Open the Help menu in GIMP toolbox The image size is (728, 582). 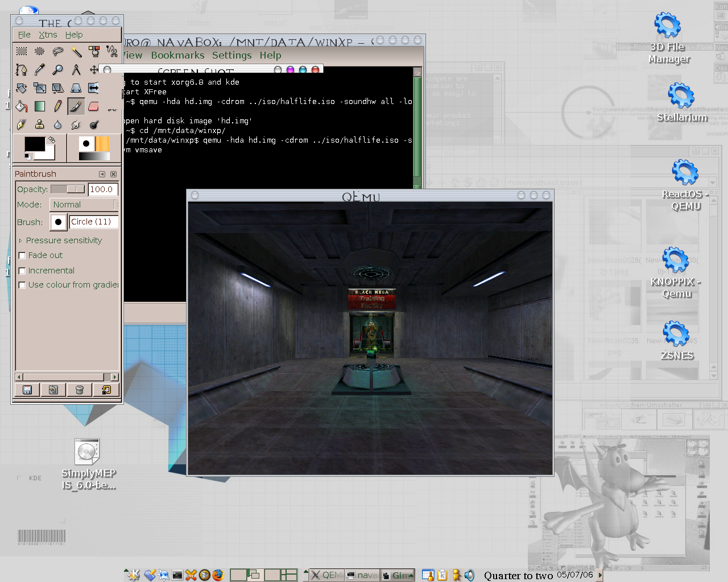pyautogui.click(x=74, y=35)
